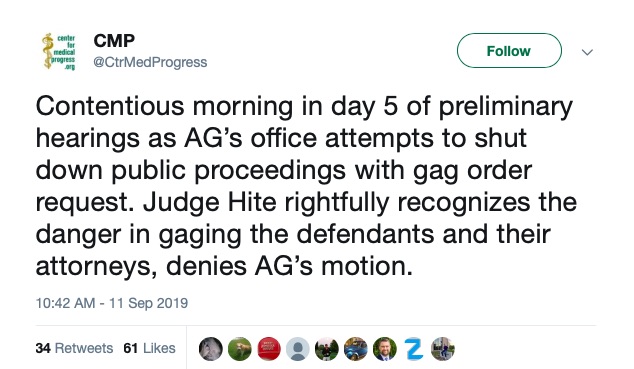Viewport: 634px width, 369px height.
Task: Open the person by building avatar
Action: point(443,349)
